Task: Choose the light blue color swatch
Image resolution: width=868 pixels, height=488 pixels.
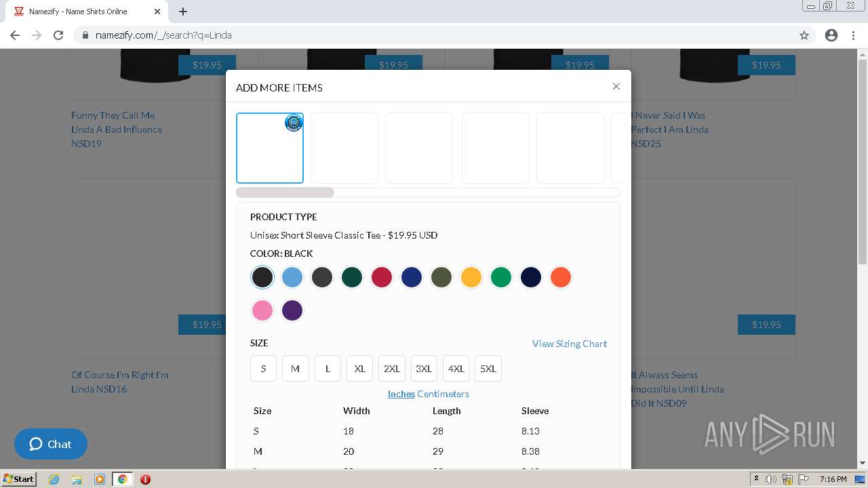Action: pos(292,277)
